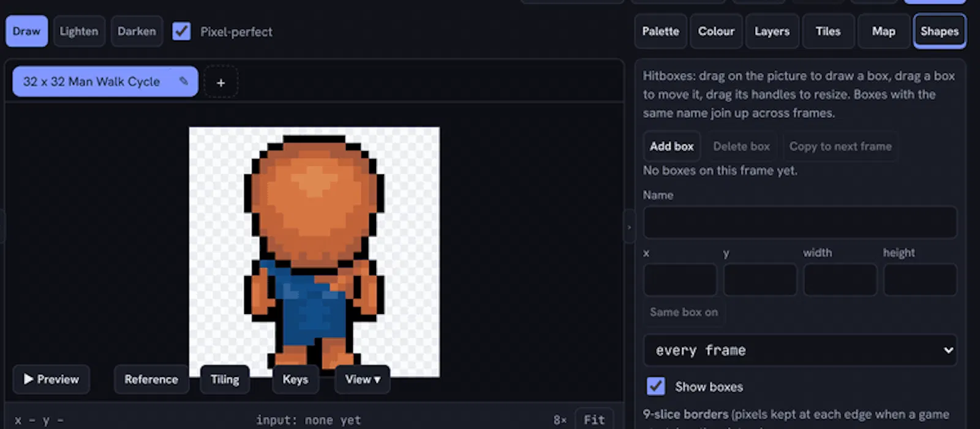Image resolution: width=980 pixels, height=429 pixels.
Task: Open the Tiles panel tab
Action: [828, 31]
